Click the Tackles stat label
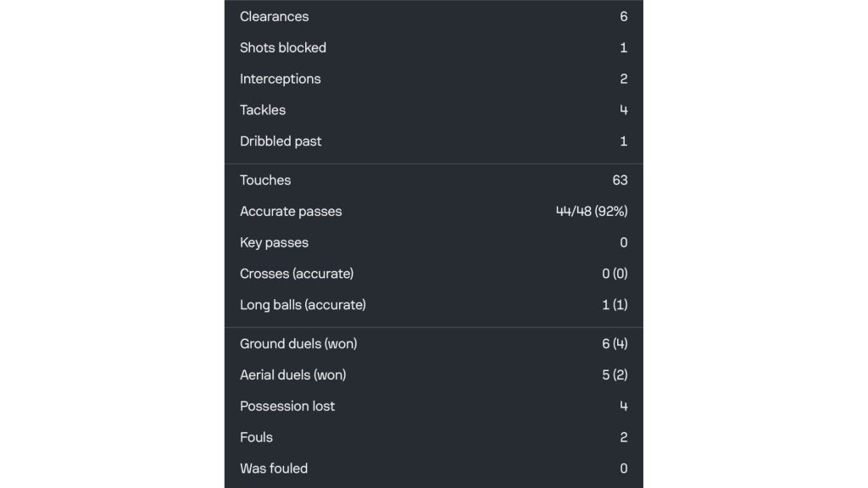Viewport: 868px width, 488px height. (262, 110)
